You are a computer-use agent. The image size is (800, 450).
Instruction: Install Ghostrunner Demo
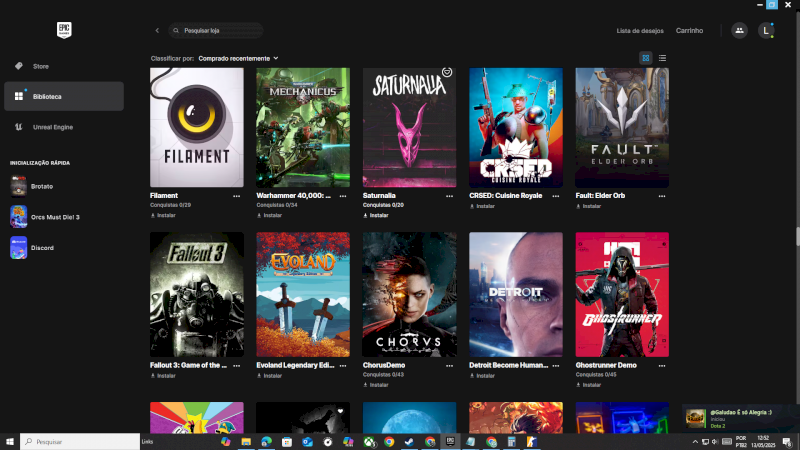[x=588, y=385]
